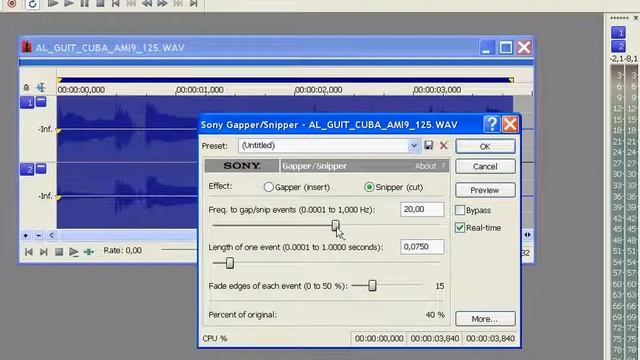Click the waveform scroll arrows at right edge
This screenshot has width=640, height=360.
[527, 235]
